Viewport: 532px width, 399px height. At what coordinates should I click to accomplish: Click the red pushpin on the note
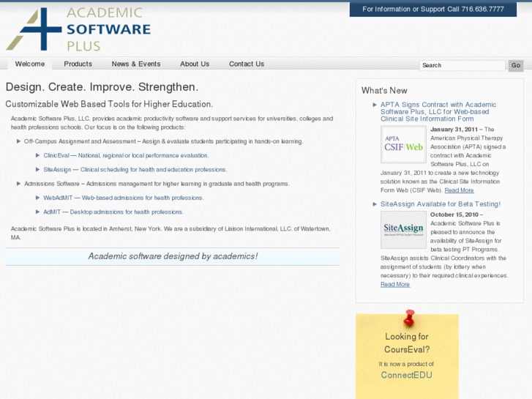[409, 318]
